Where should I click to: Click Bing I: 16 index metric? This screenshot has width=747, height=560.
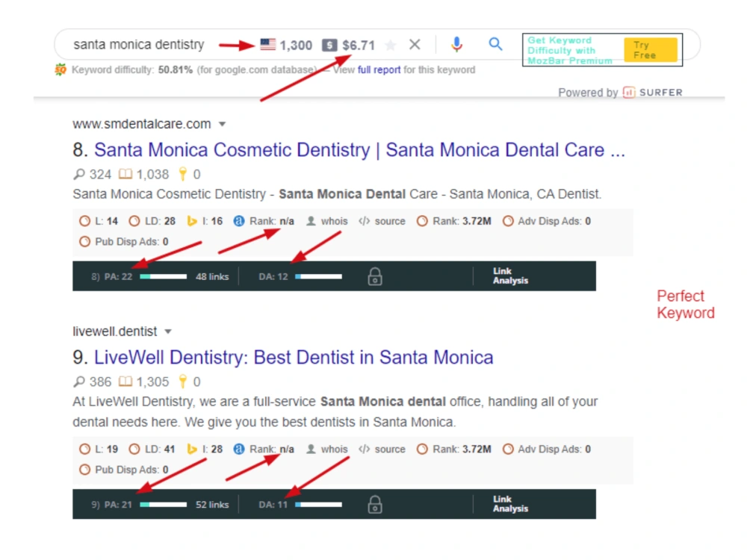click(205, 221)
